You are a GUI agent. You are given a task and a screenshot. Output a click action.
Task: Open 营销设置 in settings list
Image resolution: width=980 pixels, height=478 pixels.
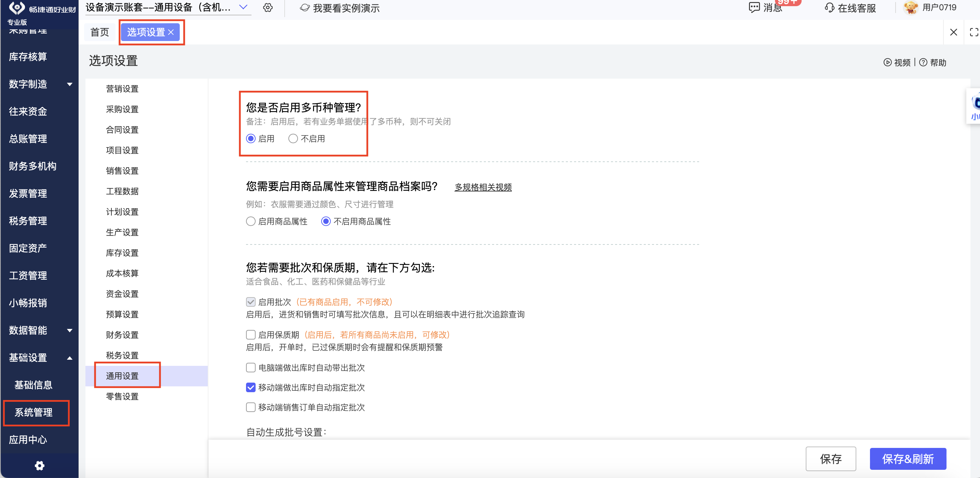[x=122, y=89]
